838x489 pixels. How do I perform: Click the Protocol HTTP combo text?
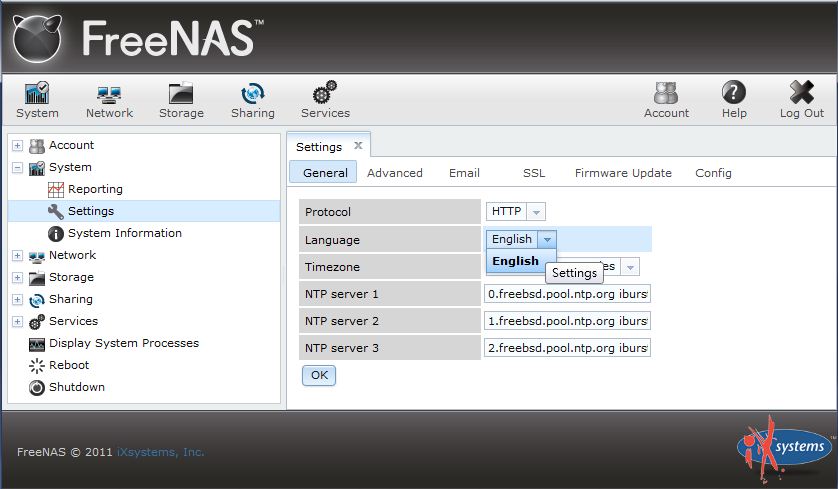pyautogui.click(x=506, y=211)
